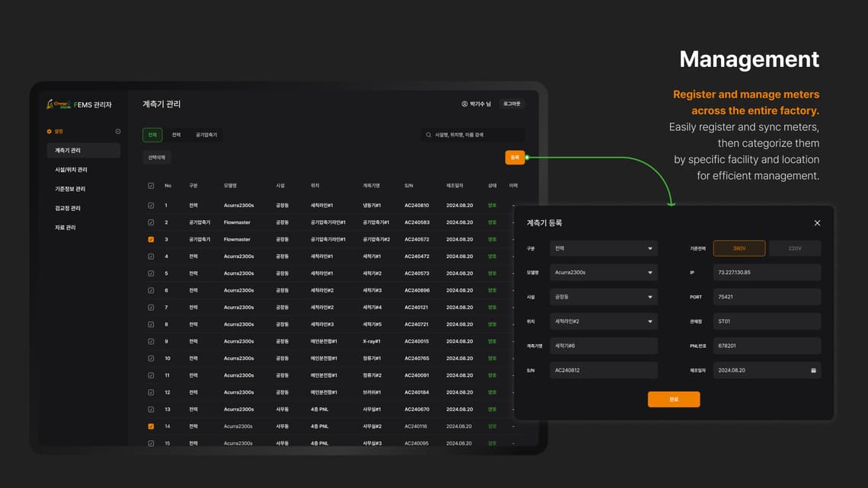Click the orange 완료 button in the dialog
This screenshot has height=488, width=868.
(x=674, y=400)
